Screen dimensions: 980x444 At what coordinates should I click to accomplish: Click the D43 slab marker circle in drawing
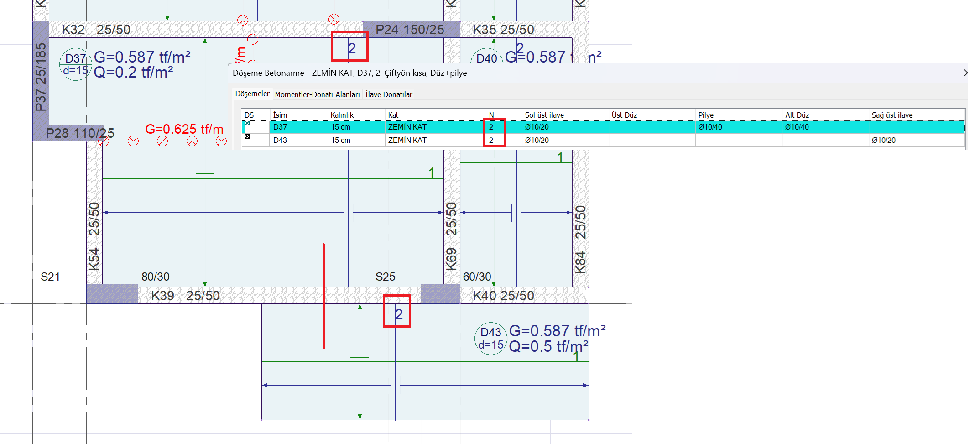click(x=490, y=339)
